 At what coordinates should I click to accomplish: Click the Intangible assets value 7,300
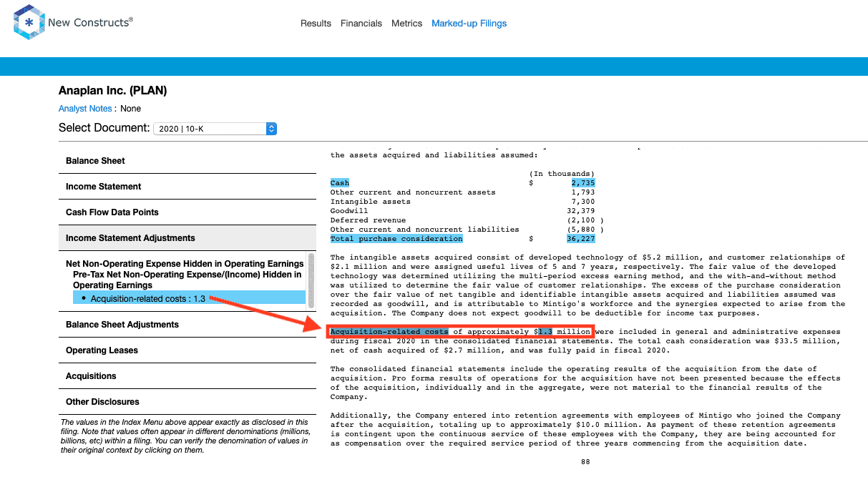coord(582,202)
